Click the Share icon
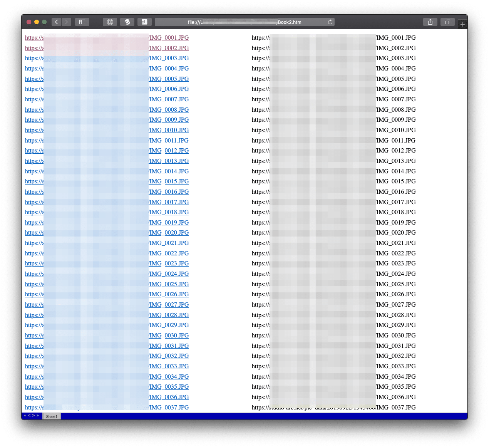 430,22
